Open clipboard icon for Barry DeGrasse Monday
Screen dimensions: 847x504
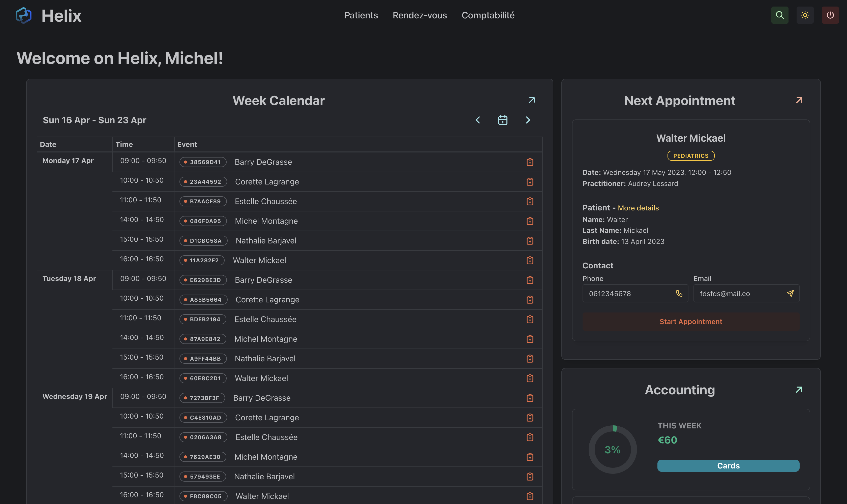(530, 162)
